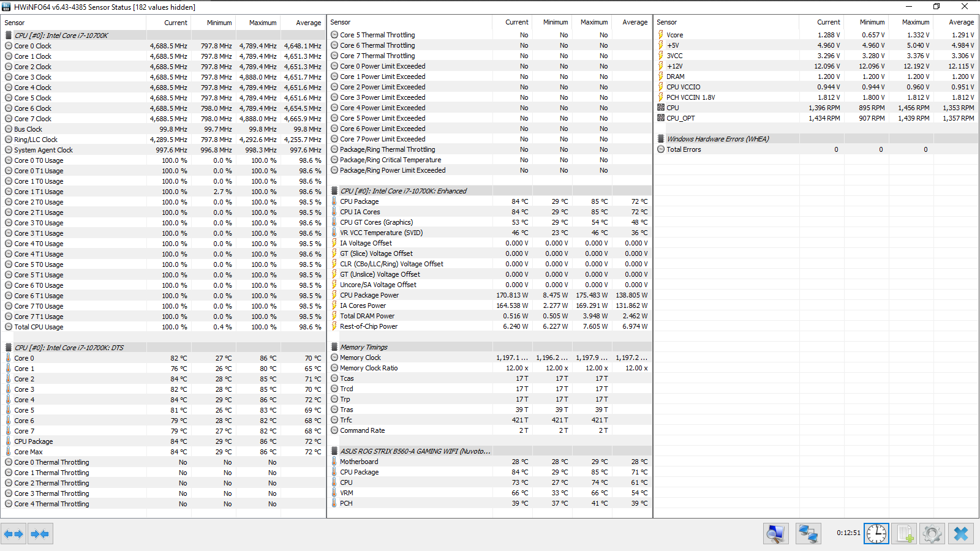The width and height of the screenshot is (980, 551).
Task: Click the Memory Clock circle icon
Action: [334, 358]
